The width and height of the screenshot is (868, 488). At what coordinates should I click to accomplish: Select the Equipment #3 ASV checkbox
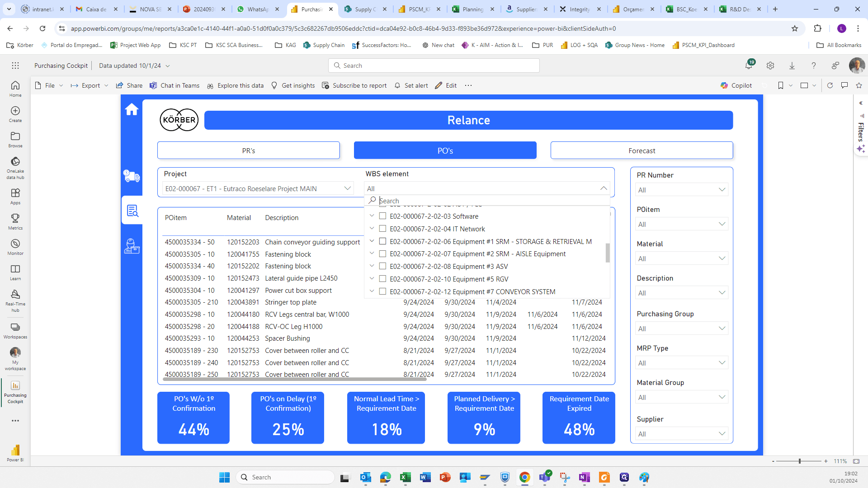tap(382, 266)
